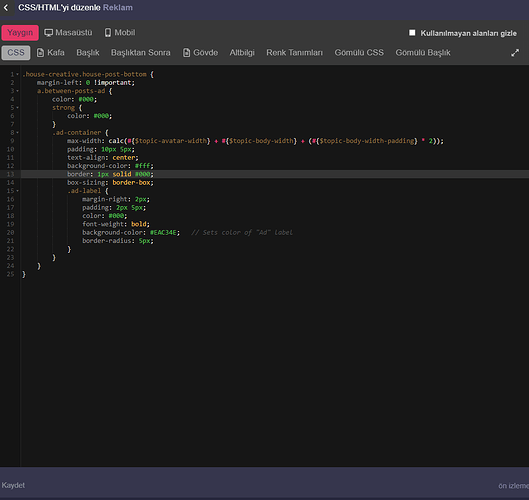
Task: Click the #EAC34E color value
Action: (163, 232)
